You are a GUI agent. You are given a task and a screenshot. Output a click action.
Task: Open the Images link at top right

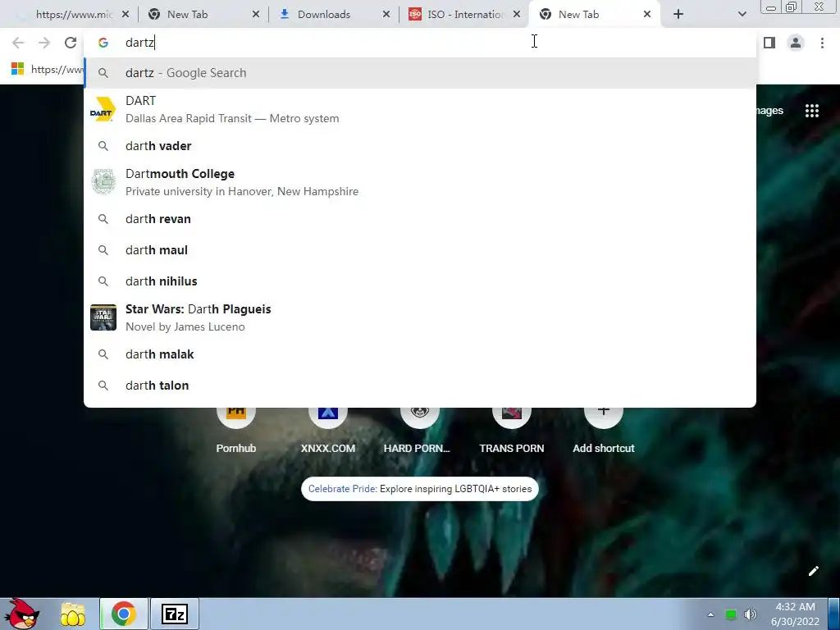pyautogui.click(x=769, y=111)
